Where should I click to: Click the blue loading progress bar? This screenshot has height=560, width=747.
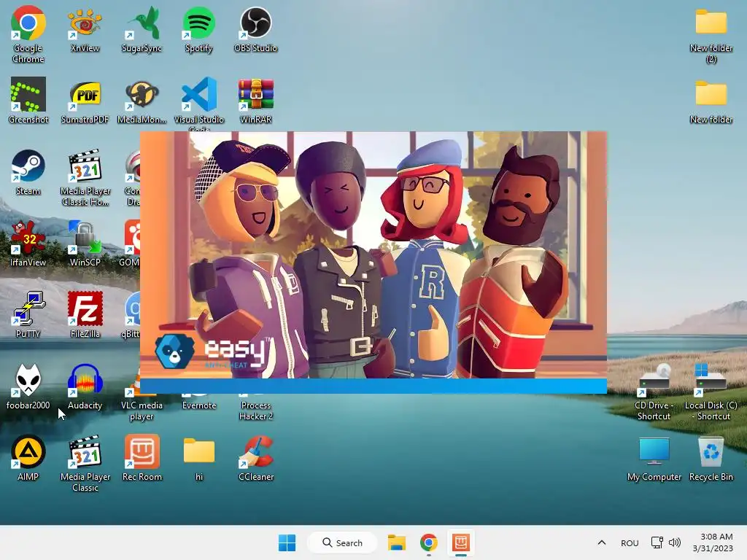pos(373,386)
